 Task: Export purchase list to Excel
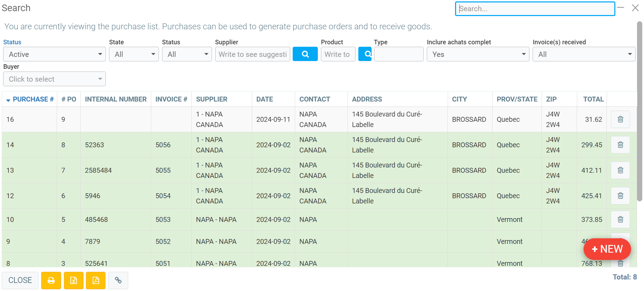pos(74,281)
